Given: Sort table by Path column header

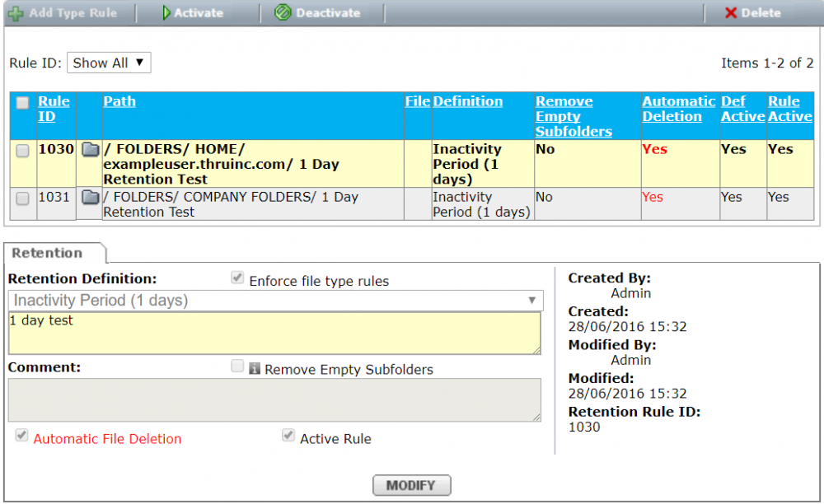Looking at the screenshot, I should pyautogui.click(x=119, y=101).
